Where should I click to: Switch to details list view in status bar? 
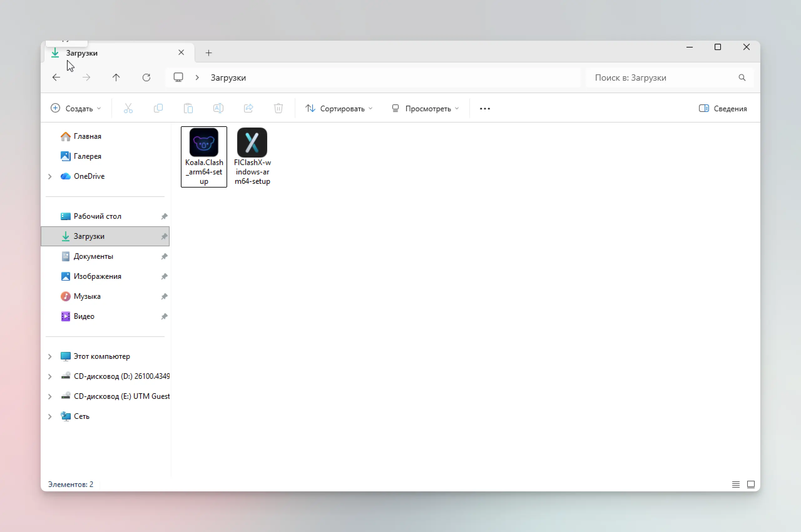(736, 484)
